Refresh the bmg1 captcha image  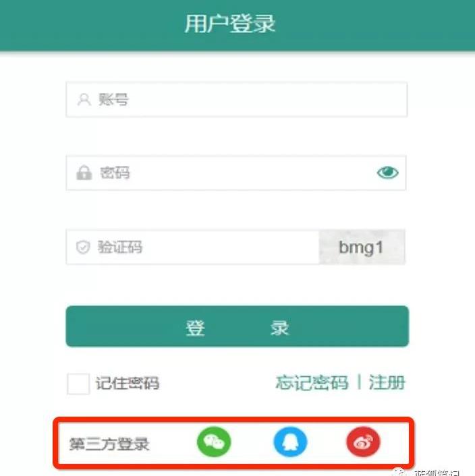click(x=362, y=247)
